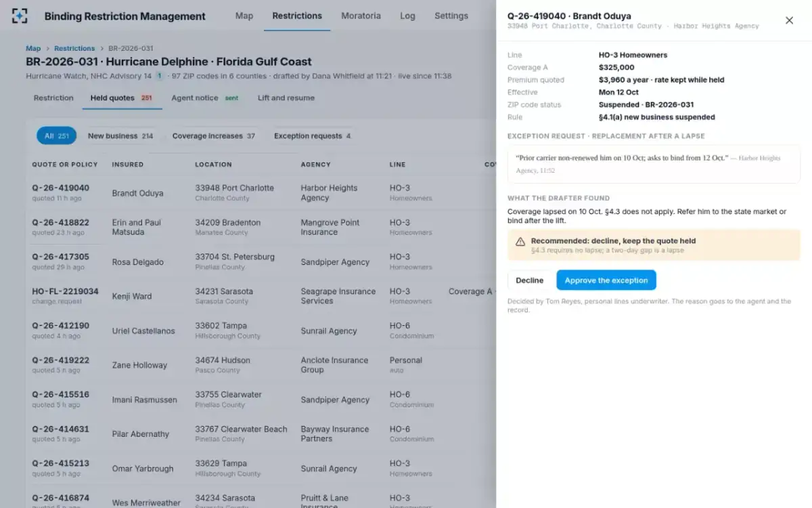Screen dimensions: 812x508
Task: Select the Held quotes sub-tab
Action: click(x=122, y=98)
